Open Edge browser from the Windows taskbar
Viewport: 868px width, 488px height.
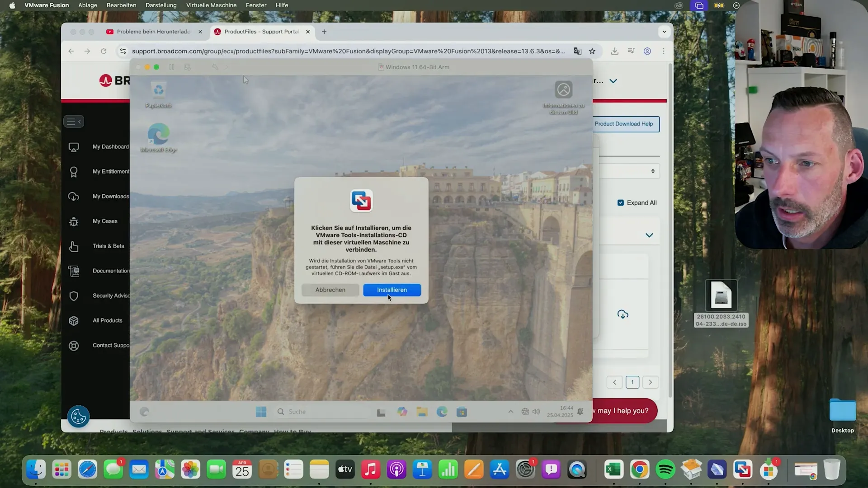(x=442, y=412)
